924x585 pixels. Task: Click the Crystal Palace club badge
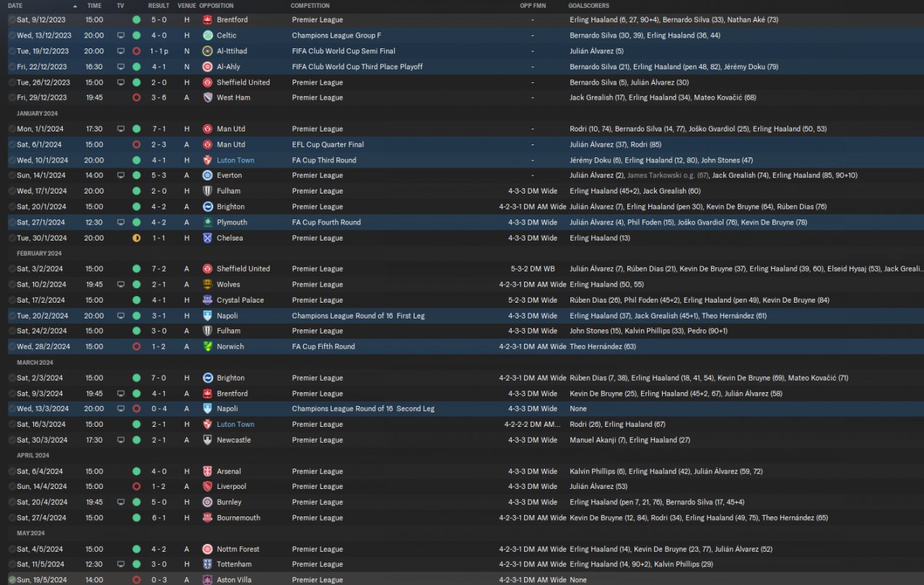pyautogui.click(x=207, y=300)
